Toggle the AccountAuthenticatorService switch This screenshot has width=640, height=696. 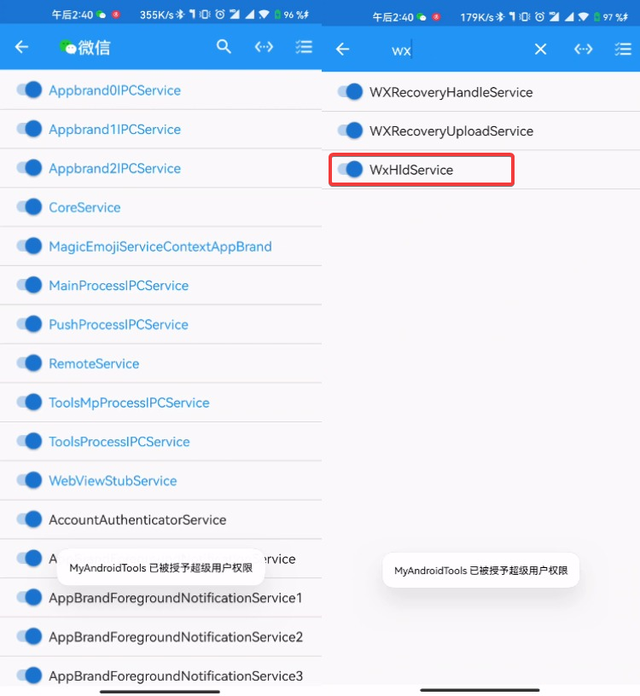click(29, 520)
